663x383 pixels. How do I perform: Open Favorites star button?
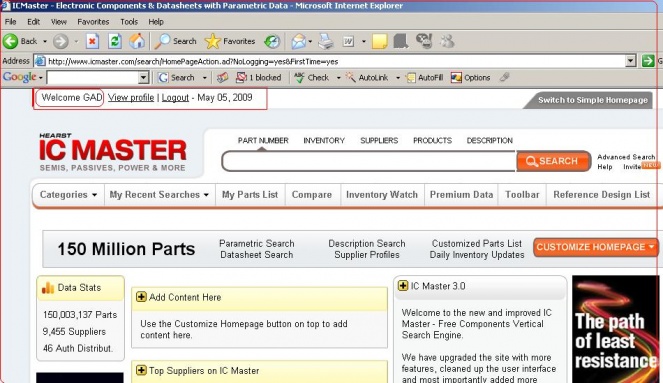click(x=230, y=41)
